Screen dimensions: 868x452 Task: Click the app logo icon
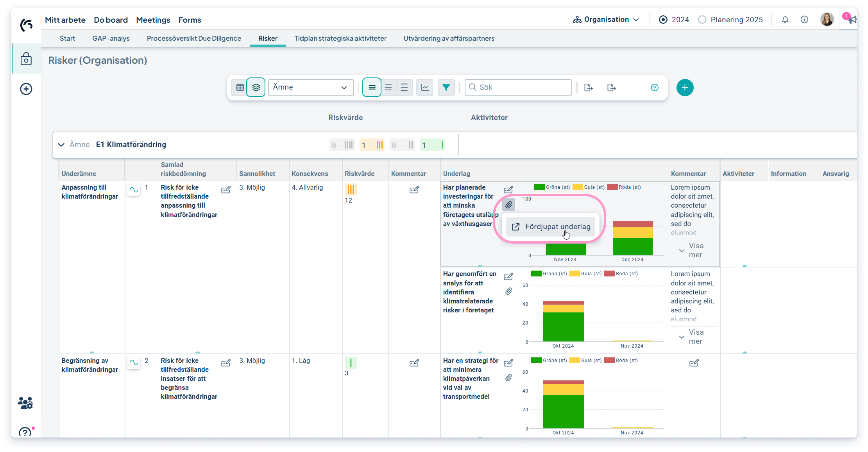point(26,25)
